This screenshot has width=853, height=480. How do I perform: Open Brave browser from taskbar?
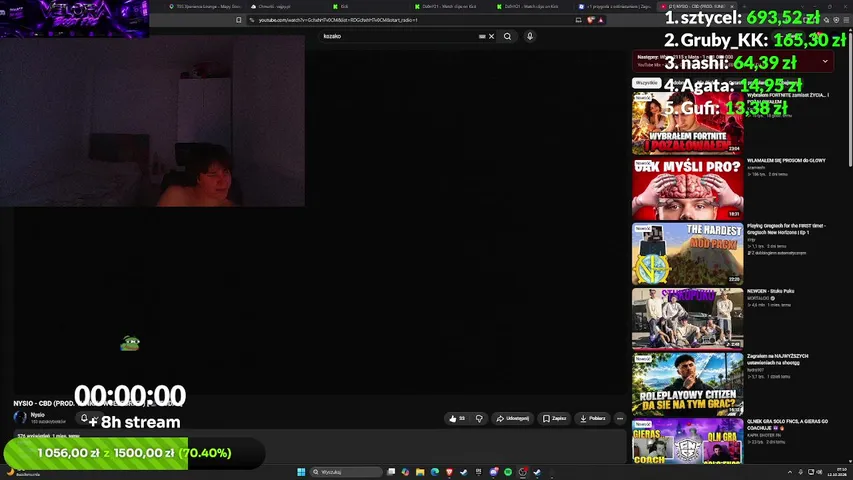449,472
